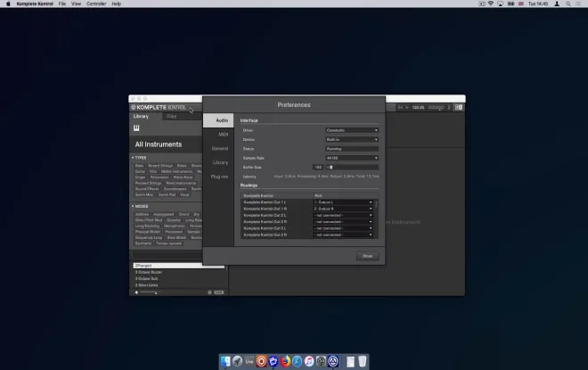Image resolution: width=588 pixels, height=370 pixels.
Task: Click the play transport button
Action: (x=407, y=107)
